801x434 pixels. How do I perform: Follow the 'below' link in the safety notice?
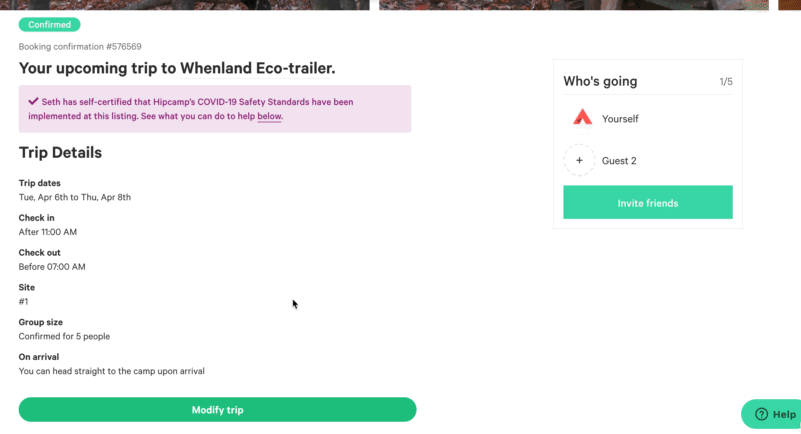(269, 117)
